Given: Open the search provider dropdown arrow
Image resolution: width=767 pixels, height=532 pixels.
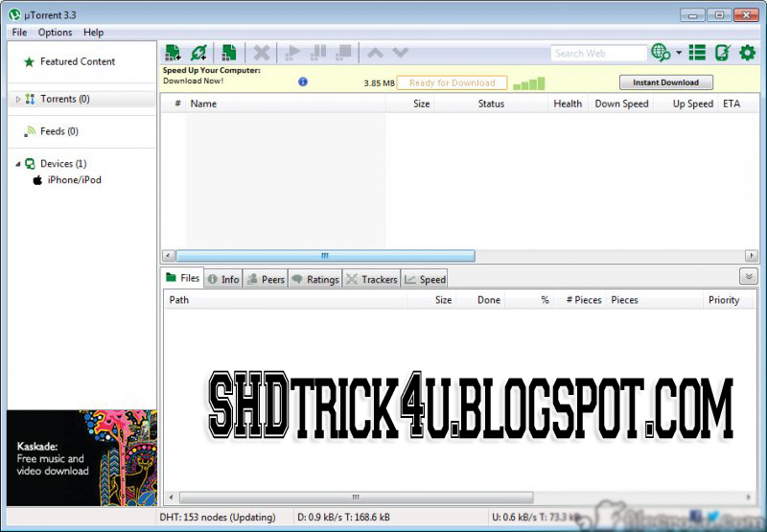Looking at the screenshot, I should (679, 53).
